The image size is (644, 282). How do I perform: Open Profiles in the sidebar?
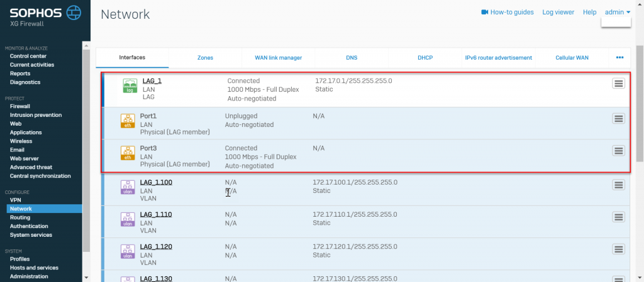(19, 259)
